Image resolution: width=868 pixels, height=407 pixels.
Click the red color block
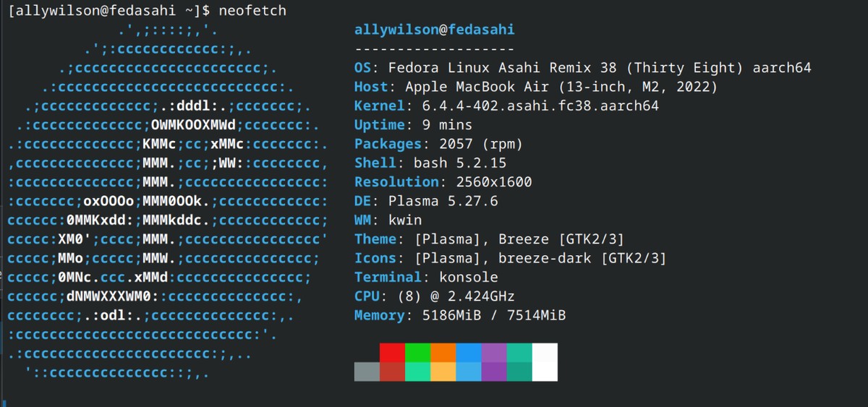pyautogui.click(x=392, y=353)
